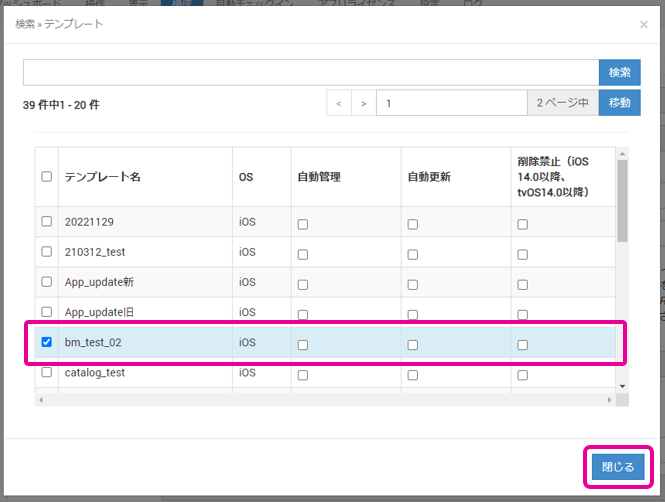Screen dimensions: 665x502
Task: Click the horizontal scrollbar right arrow
Action: tap(610, 400)
